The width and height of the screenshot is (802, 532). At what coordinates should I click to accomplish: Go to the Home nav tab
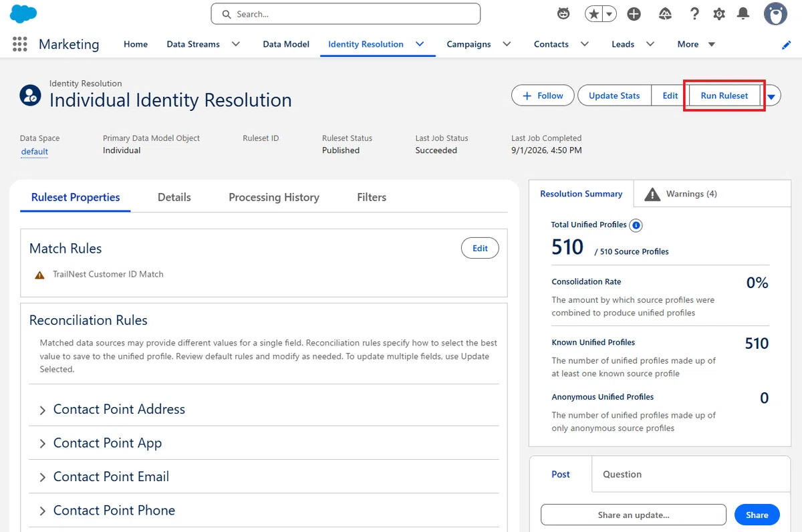coord(136,44)
